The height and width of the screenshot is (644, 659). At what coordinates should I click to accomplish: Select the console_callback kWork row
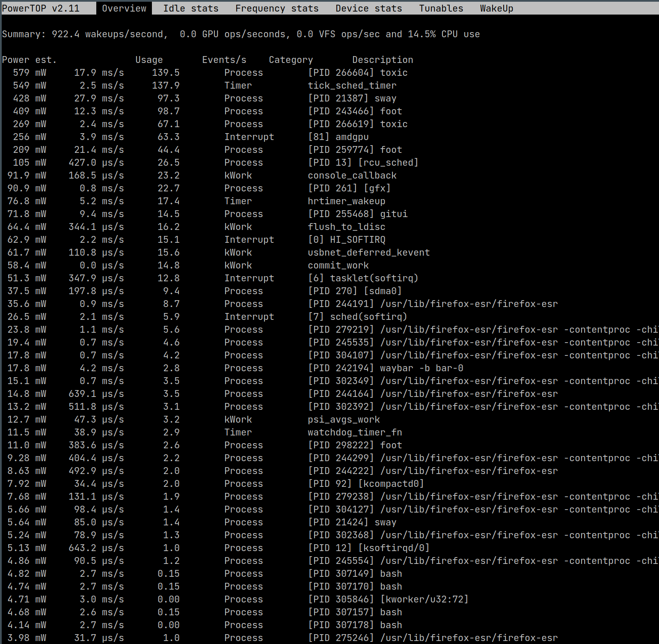[329, 176]
